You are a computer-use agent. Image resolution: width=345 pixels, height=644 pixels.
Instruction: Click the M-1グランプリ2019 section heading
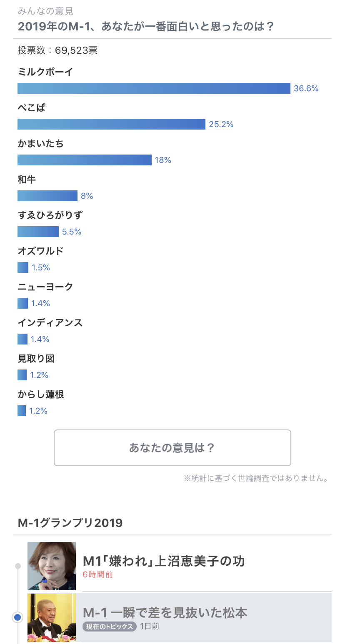(x=70, y=523)
